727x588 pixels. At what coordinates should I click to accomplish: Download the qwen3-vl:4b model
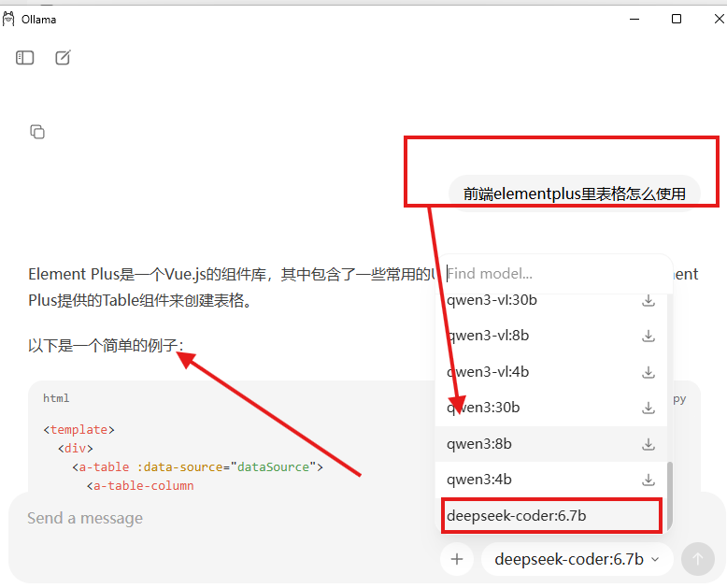point(649,372)
